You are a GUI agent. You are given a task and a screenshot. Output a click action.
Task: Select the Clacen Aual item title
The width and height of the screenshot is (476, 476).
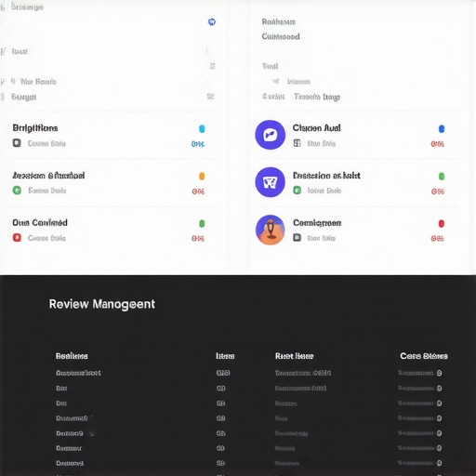click(x=316, y=128)
